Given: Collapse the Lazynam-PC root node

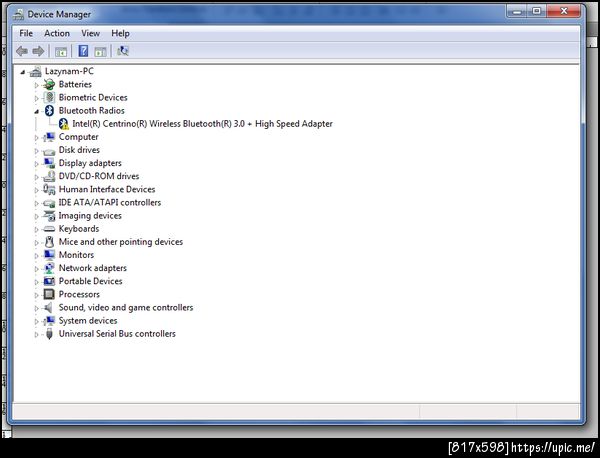Looking at the screenshot, I should [x=23, y=72].
